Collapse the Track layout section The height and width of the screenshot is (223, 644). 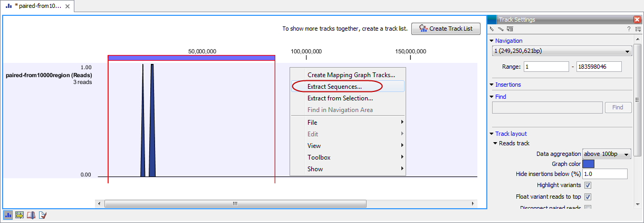(x=492, y=134)
